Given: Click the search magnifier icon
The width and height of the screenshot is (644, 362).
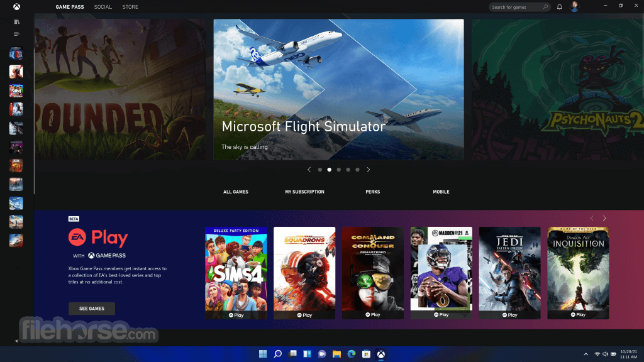Looking at the screenshot, I should [x=545, y=7].
